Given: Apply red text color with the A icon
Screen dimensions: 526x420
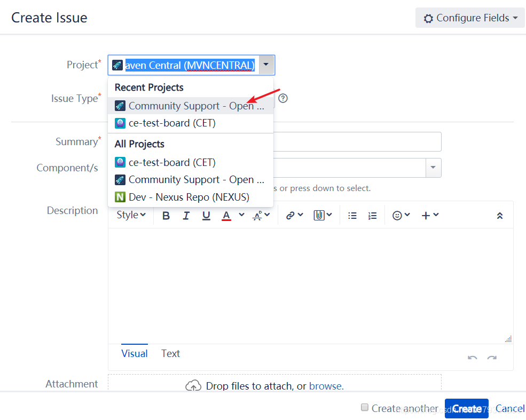Looking at the screenshot, I should [x=226, y=216].
